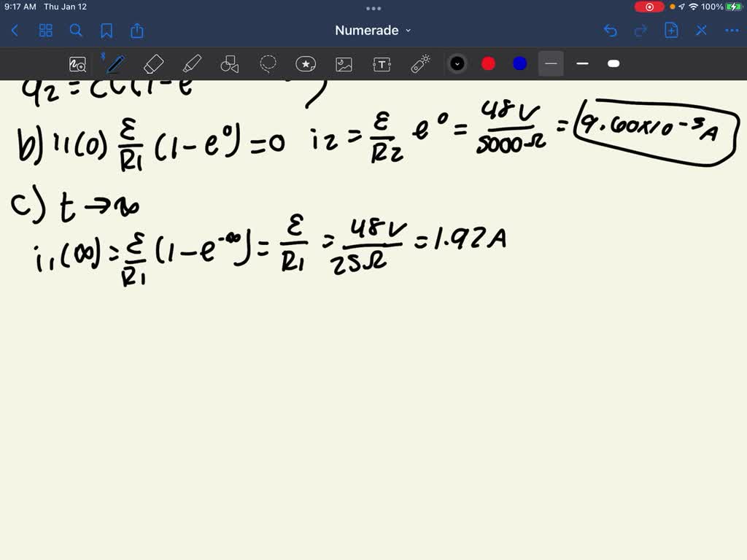Activate the Highlighter tool
The image size is (747, 560).
click(192, 64)
